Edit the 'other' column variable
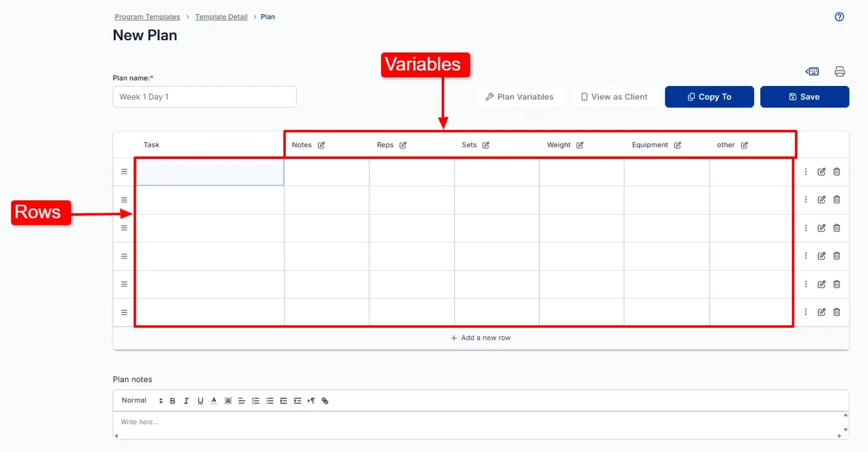The image size is (868, 452). point(744,145)
